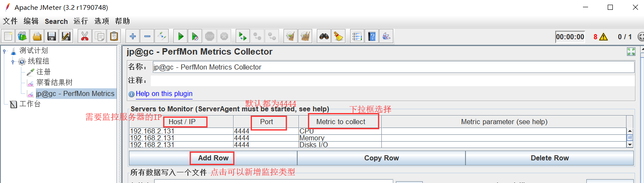Click the servers table scroll-up arrow
The width and height of the screenshot is (644, 183).
pos(630,131)
